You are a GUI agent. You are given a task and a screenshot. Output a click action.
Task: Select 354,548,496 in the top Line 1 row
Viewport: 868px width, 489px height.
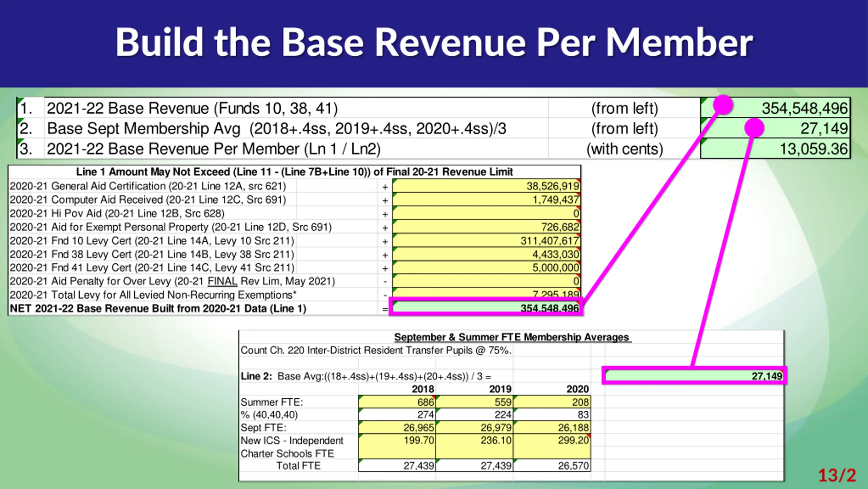tap(805, 108)
